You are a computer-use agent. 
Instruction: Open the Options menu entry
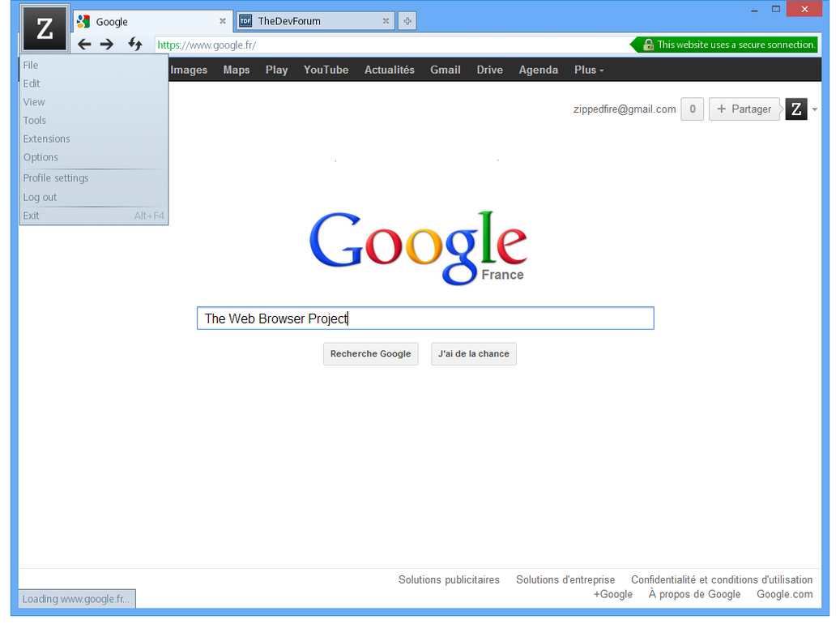[94, 157]
